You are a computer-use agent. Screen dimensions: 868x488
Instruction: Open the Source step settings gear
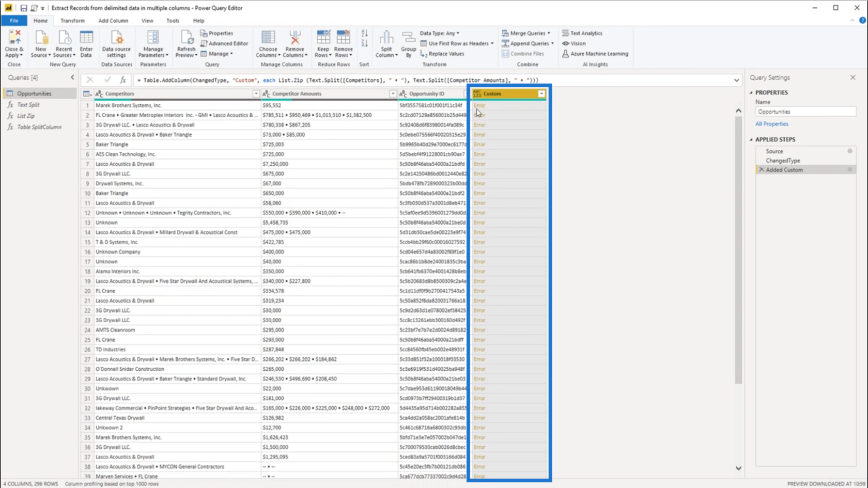point(850,151)
